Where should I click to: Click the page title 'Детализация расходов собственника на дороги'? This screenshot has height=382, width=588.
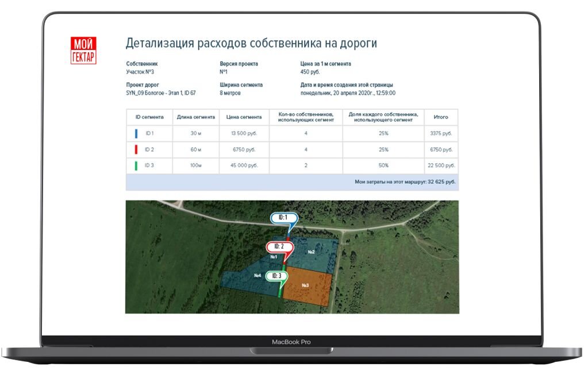[x=251, y=44]
